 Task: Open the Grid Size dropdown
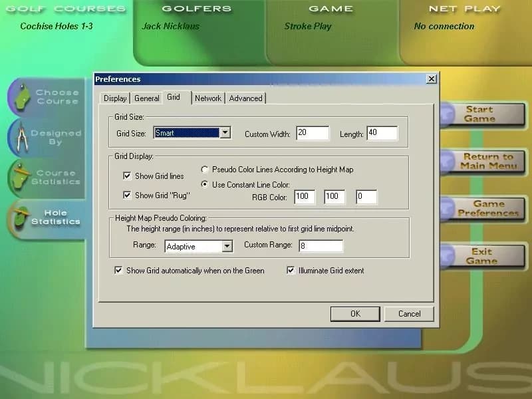click(x=223, y=132)
